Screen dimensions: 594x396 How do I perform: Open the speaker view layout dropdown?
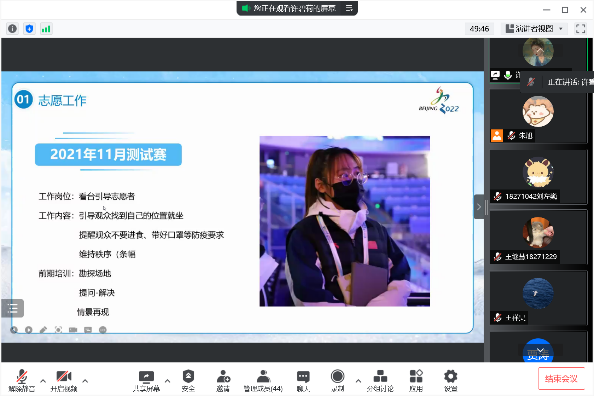(535, 28)
